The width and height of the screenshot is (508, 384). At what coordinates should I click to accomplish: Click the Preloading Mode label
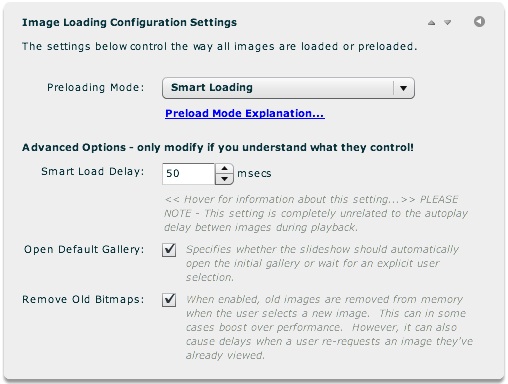(x=96, y=87)
